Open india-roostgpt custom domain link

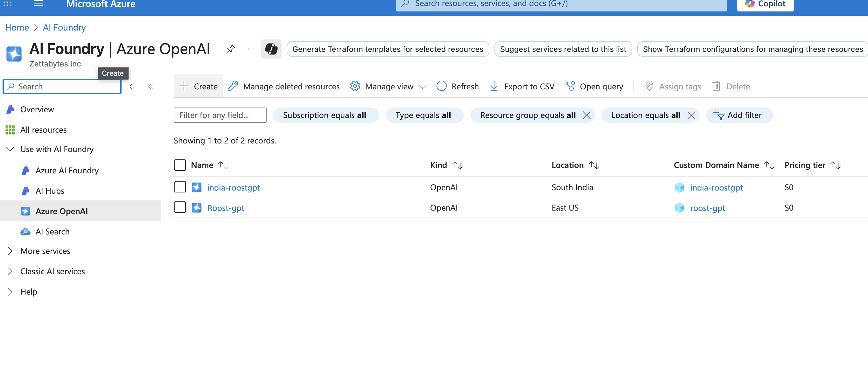click(716, 188)
